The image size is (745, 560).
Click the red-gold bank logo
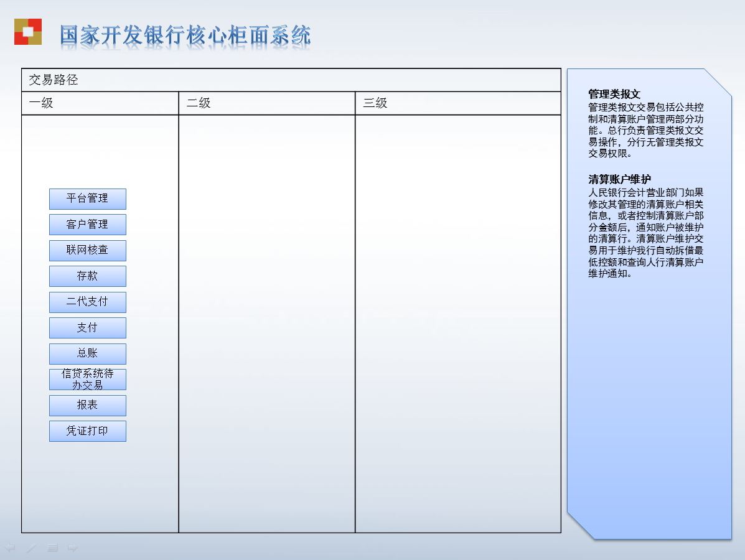[28, 32]
